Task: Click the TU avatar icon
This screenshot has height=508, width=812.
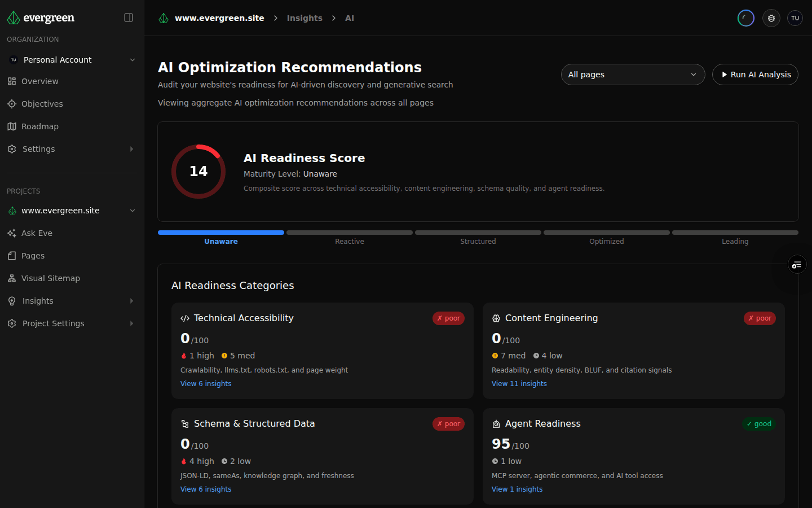Action: [x=795, y=17]
